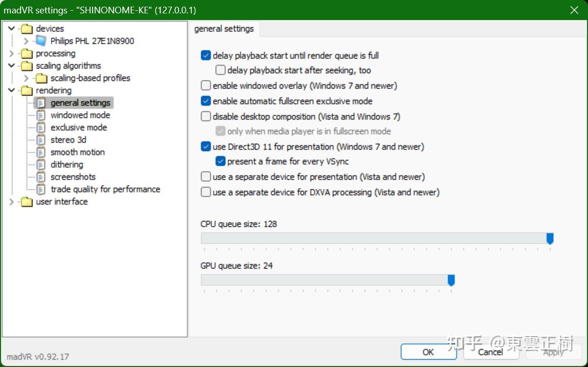Uncheck delay playback start until render queue is full
This screenshot has height=367, width=588.
pyautogui.click(x=205, y=56)
